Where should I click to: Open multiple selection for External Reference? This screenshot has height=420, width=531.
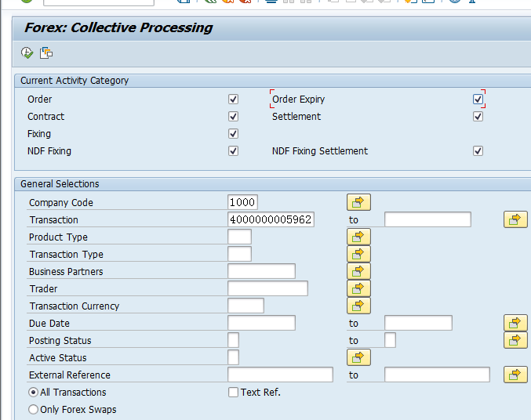click(515, 375)
